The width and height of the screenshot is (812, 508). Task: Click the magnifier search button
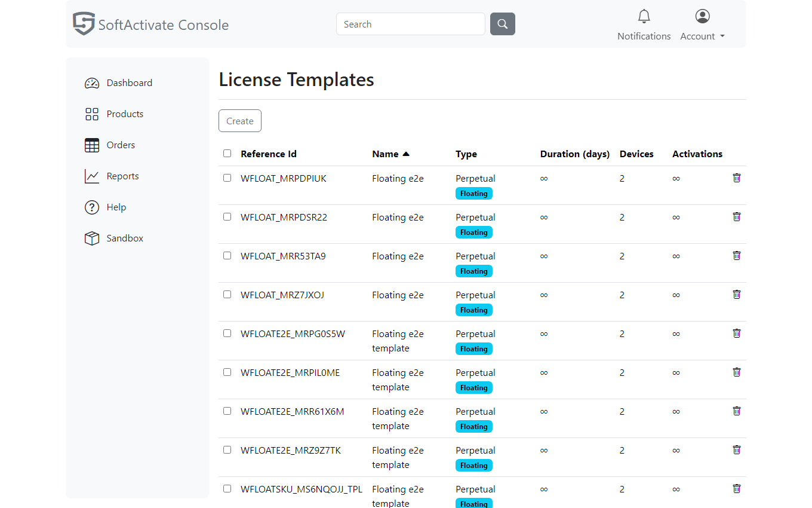click(503, 24)
